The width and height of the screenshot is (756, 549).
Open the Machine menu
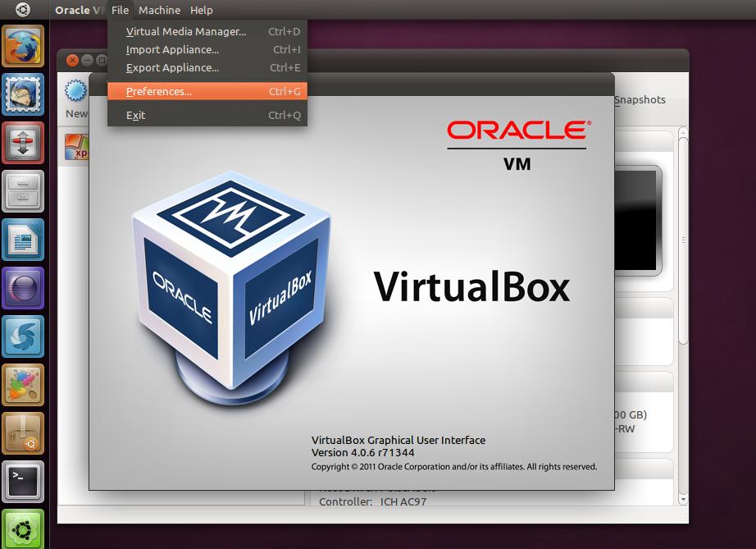[x=160, y=10]
